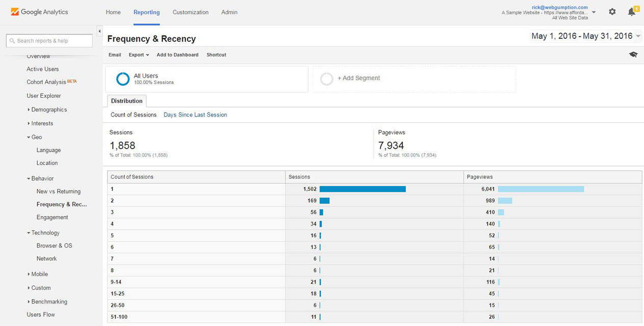
Task: Click the All Users segment circle icon
Action: 123,79
